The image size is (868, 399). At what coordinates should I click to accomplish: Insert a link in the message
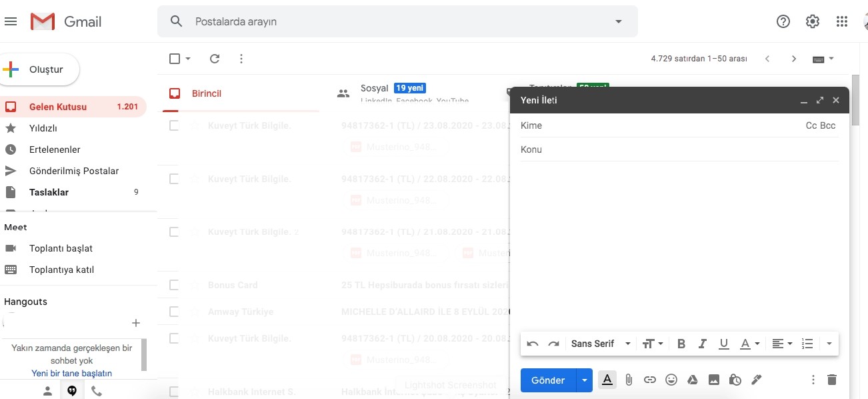[649, 380]
